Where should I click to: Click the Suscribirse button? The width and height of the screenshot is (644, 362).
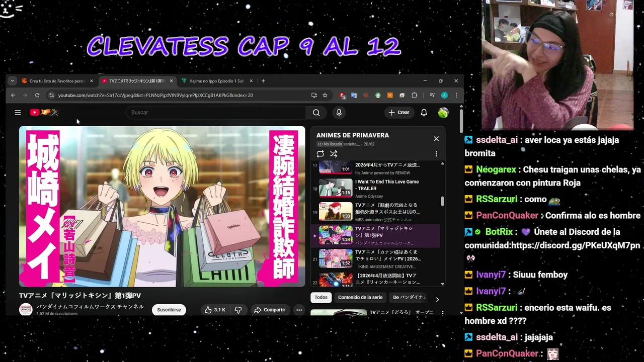pyautogui.click(x=169, y=310)
